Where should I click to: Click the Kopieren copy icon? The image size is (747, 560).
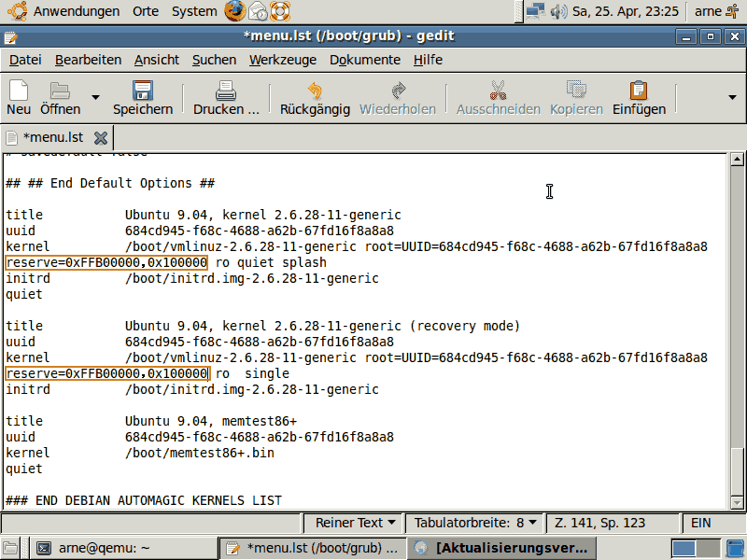click(x=576, y=91)
